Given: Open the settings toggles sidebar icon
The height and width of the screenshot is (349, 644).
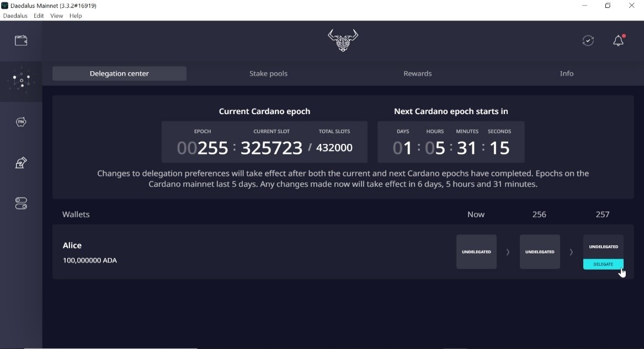Looking at the screenshot, I should tap(21, 203).
